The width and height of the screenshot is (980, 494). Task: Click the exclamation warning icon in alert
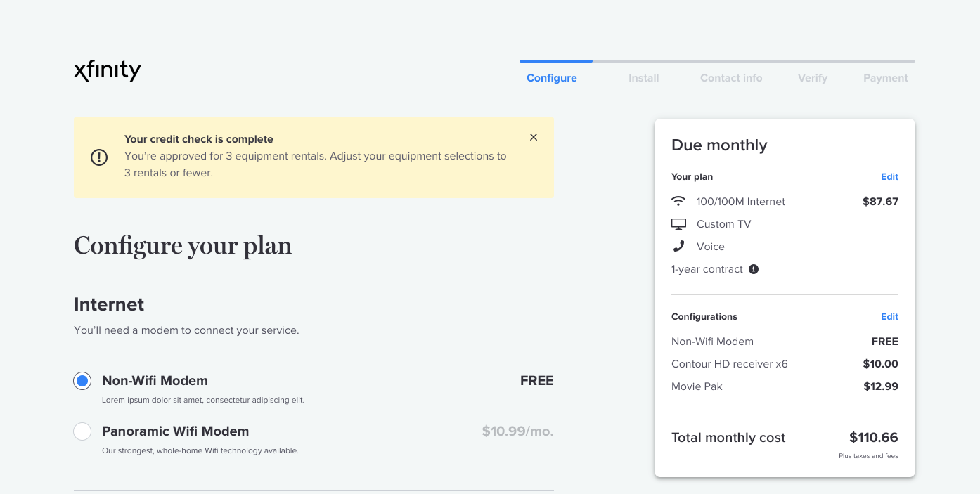(99, 157)
